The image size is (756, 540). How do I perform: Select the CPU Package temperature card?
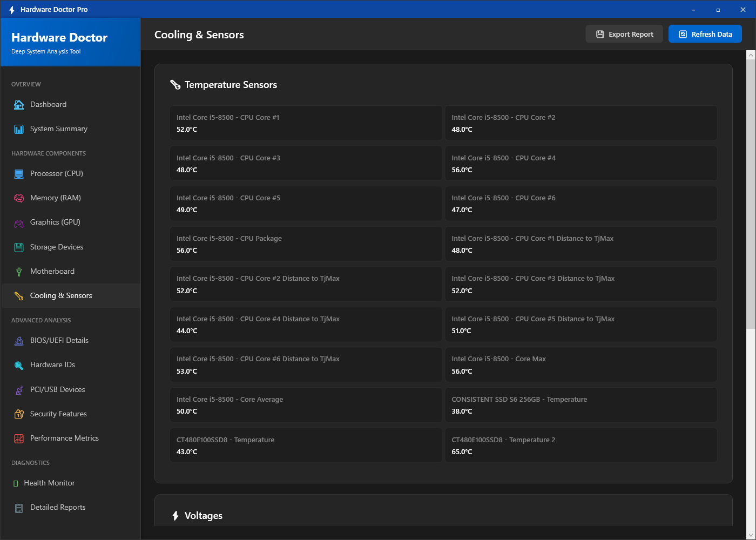[x=306, y=244]
